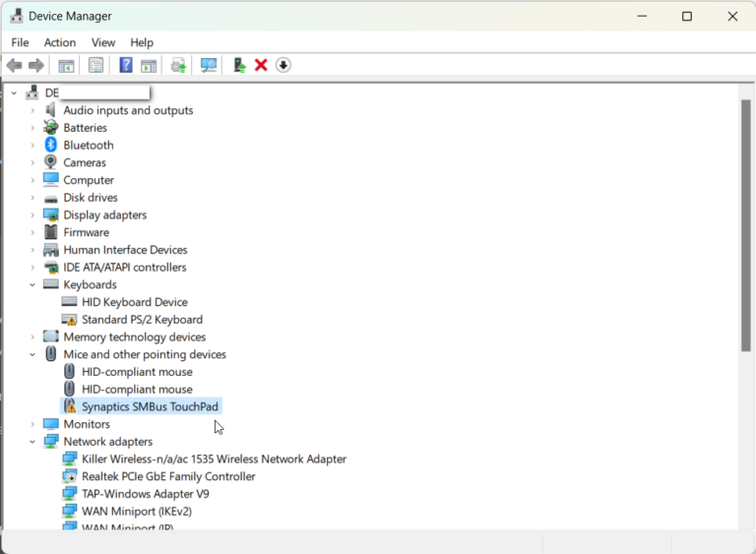Click the Help toolbar icon
Screen dimensions: 756x554
click(126, 65)
